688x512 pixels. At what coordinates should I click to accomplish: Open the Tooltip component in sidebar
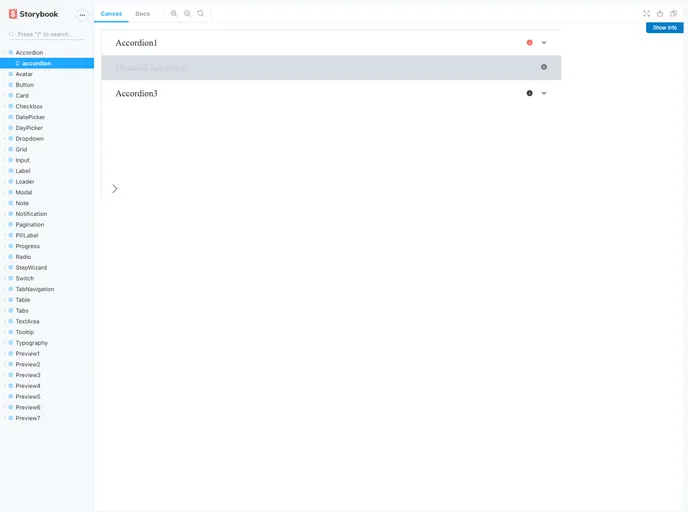coord(25,332)
